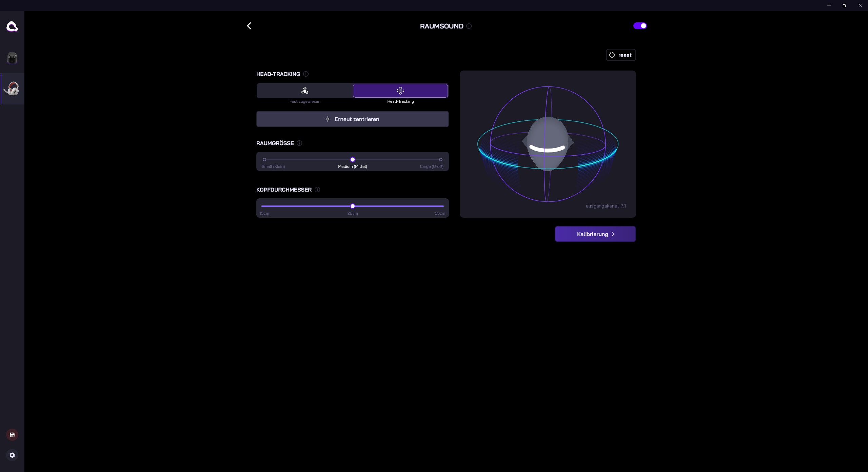This screenshot has height=472, width=868.
Task: Choose Large (Groß) room size
Action: tap(440, 160)
